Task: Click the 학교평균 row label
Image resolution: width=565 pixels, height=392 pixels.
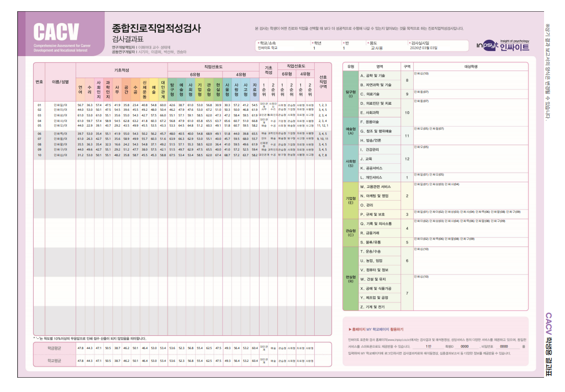Action: pyautogui.click(x=55, y=360)
